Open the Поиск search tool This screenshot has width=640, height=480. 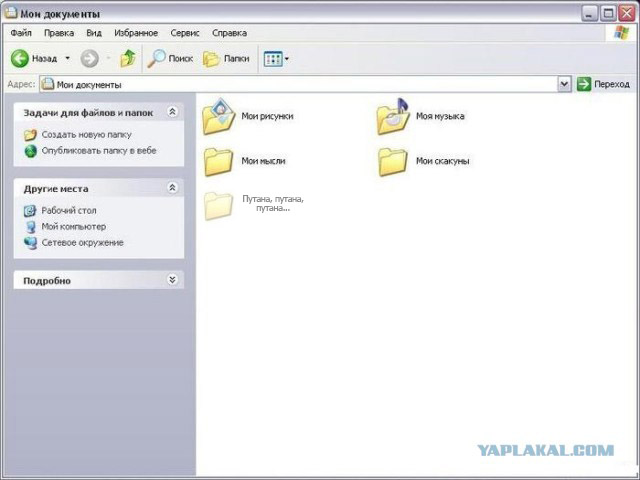tap(170, 59)
